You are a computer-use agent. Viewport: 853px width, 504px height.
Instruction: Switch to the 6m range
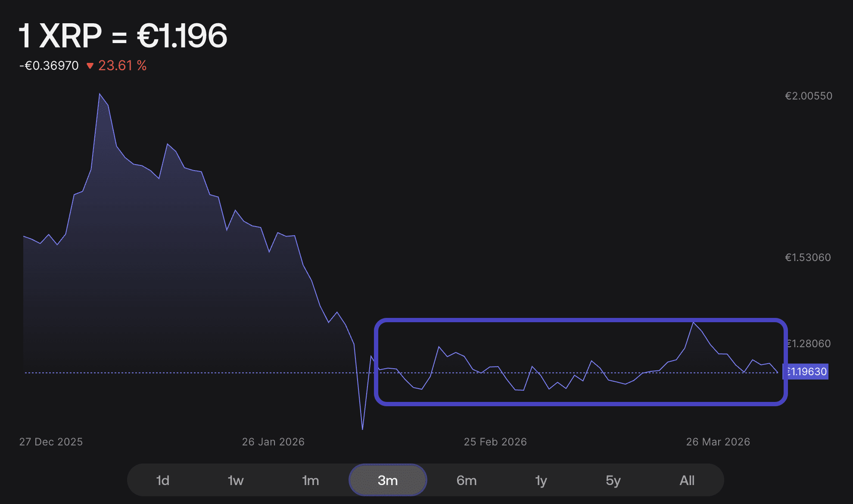pos(467,480)
